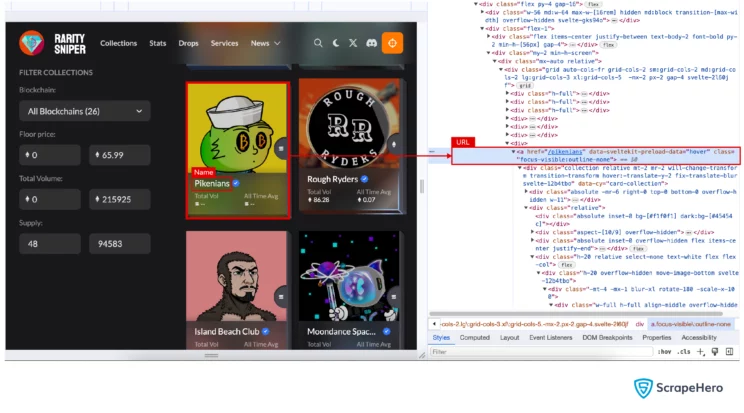Click the Pikenians sailor frog thumbnail

tap(237, 128)
